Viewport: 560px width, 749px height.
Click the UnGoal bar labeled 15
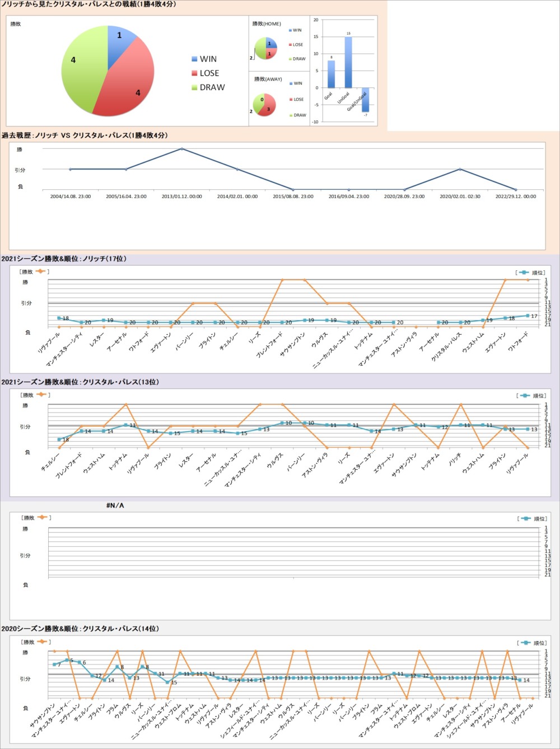(348, 62)
